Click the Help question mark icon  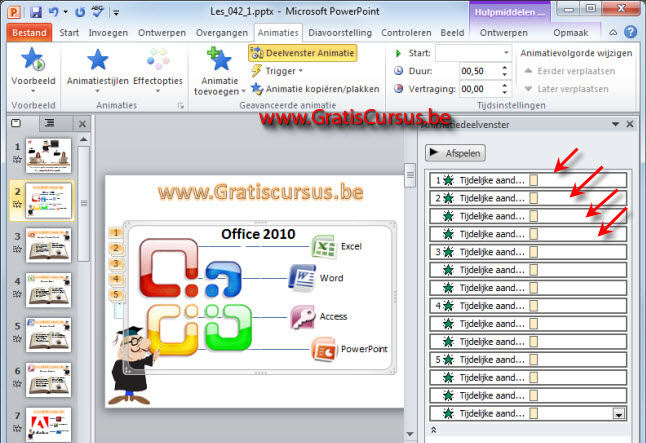630,32
